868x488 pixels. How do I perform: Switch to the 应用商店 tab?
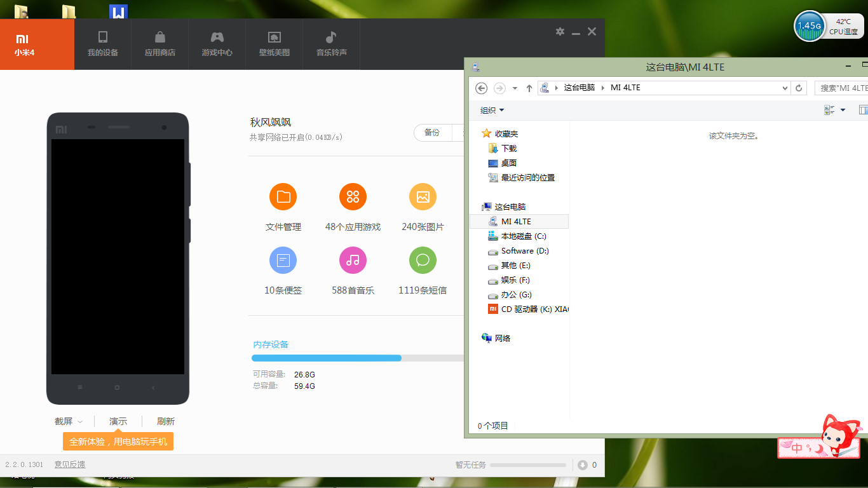[x=160, y=44]
